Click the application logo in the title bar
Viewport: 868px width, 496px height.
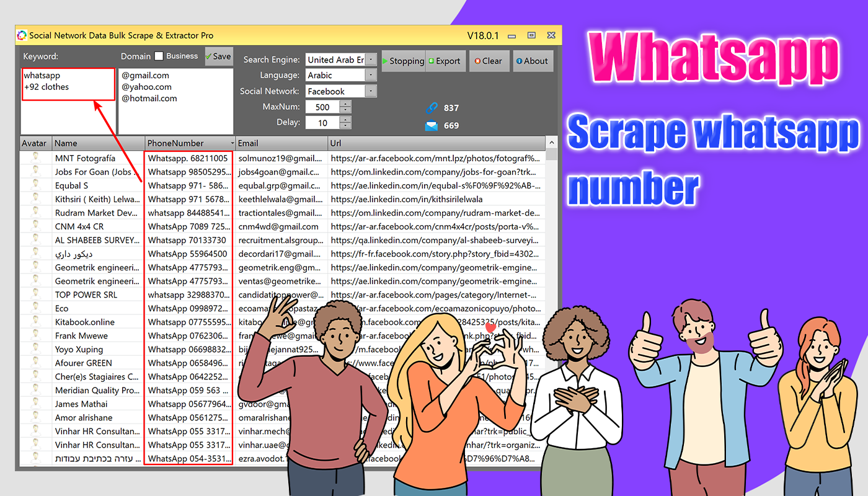point(22,35)
